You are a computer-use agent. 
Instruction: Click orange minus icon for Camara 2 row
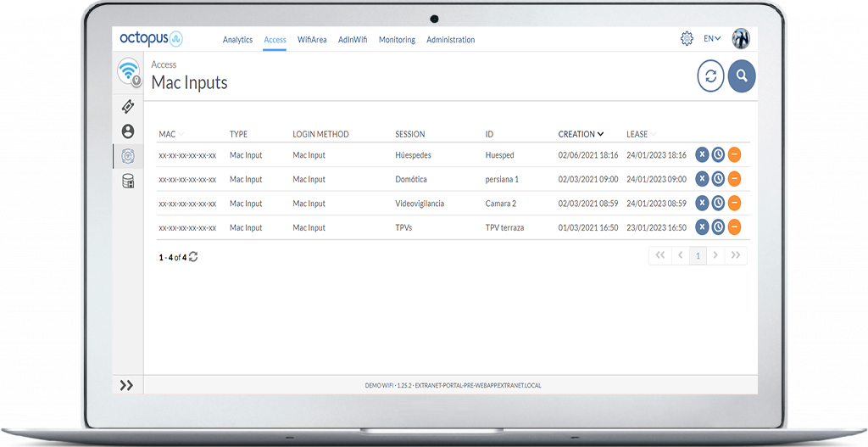tap(734, 204)
